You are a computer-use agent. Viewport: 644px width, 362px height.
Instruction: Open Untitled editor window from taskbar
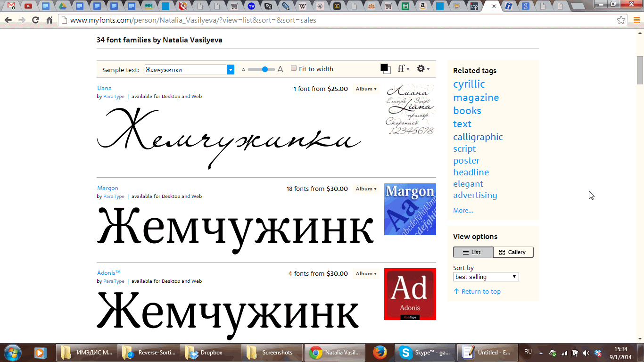click(487, 353)
